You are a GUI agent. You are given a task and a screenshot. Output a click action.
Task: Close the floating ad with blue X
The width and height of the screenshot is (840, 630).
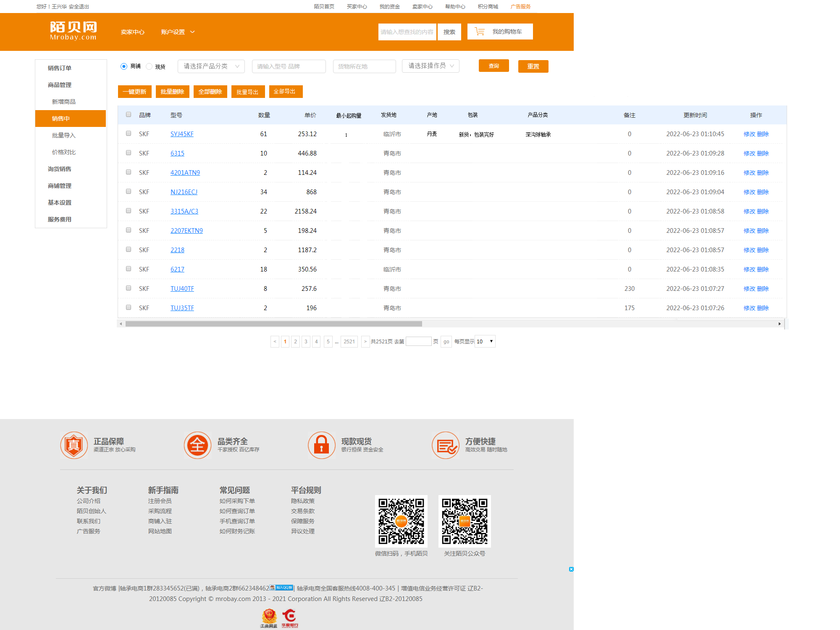(x=571, y=569)
